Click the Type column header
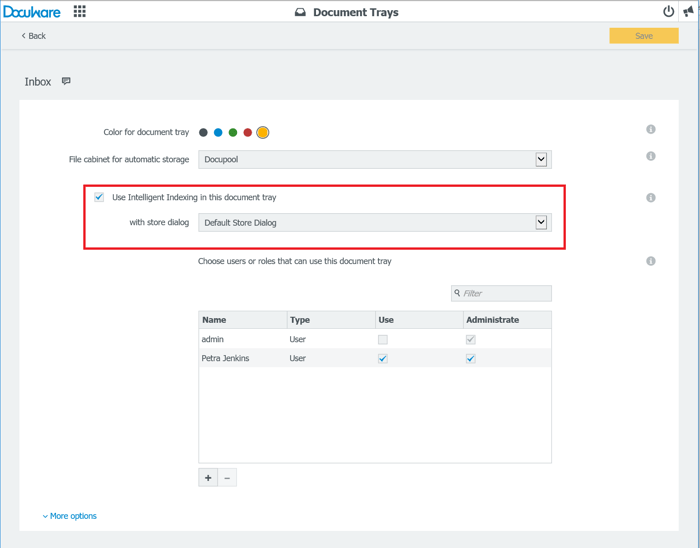Screen dimensions: 700x548 pos(300,320)
